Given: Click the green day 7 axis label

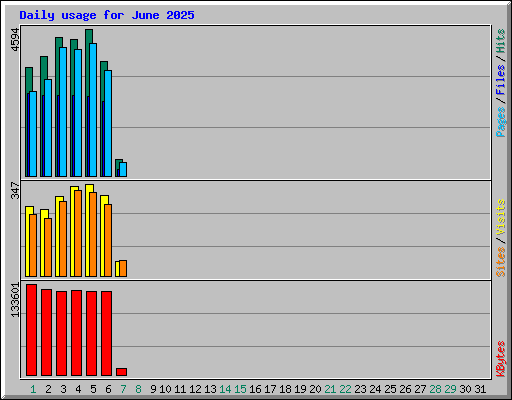Looking at the screenshot, I should [123, 389].
